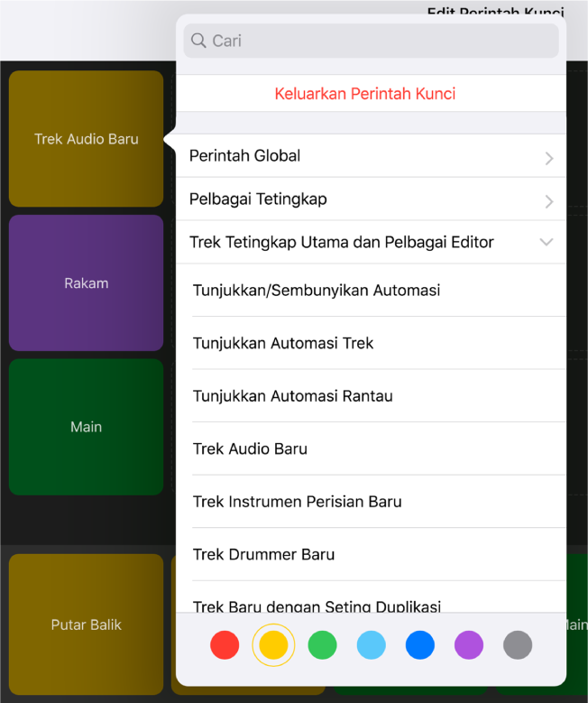Viewport: 588px width, 703px height.
Task: Pick the dark blue color swatch
Action: [x=420, y=645]
